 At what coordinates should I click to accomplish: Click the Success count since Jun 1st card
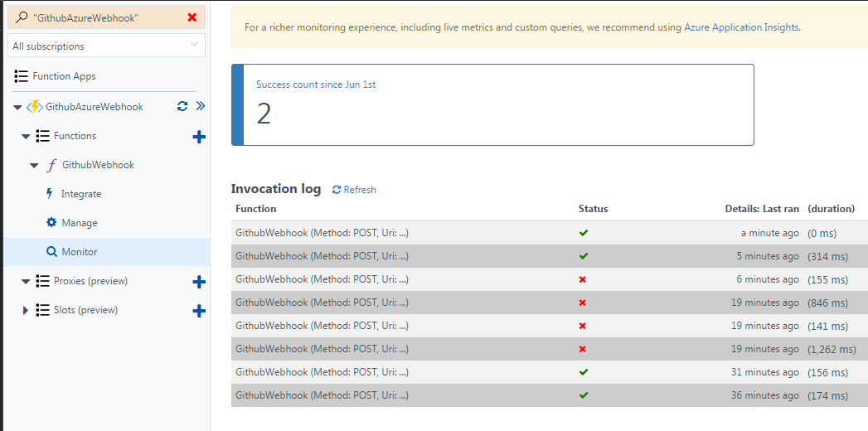[x=492, y=105]
